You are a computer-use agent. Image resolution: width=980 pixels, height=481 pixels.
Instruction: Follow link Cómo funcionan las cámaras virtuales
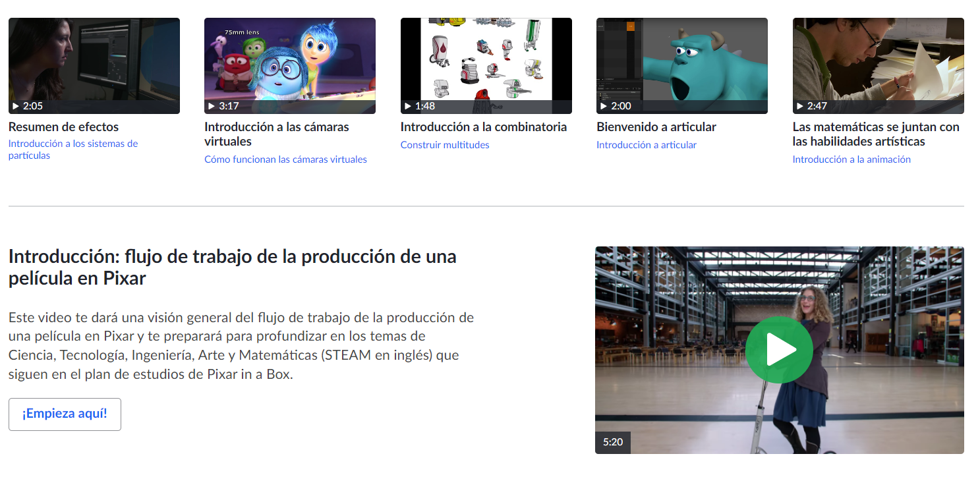tap(285, 159)
